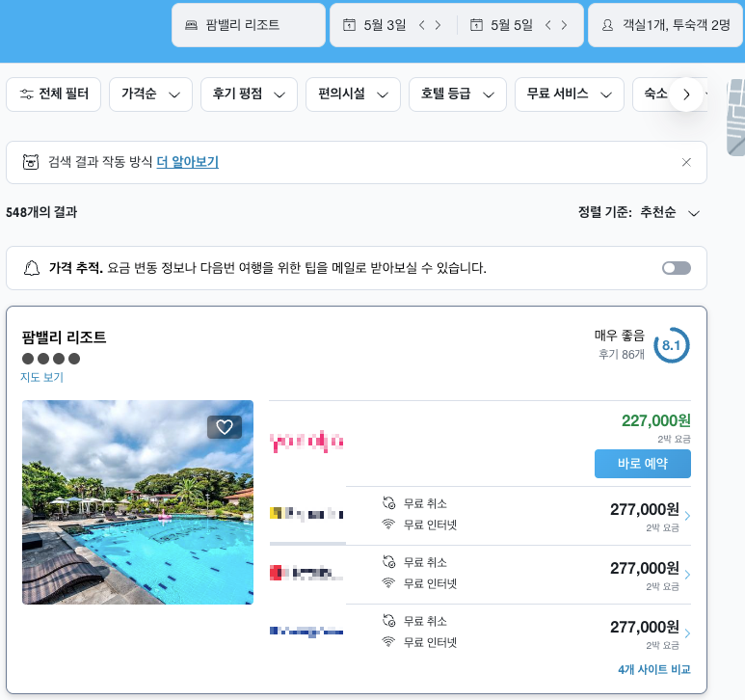Viewport: 745px width, 700px height.
Task: Click the yellow provider logo in second offer
Action: (306, 514)
